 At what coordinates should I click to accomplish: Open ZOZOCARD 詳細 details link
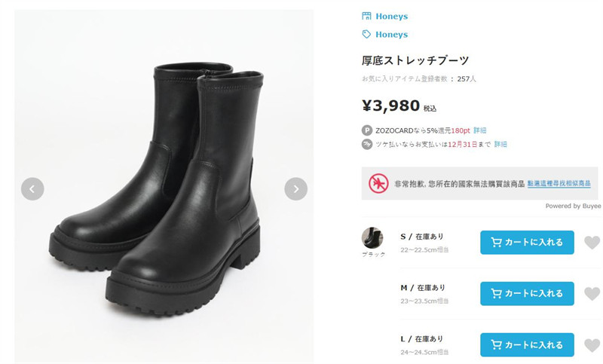(479, 130)
